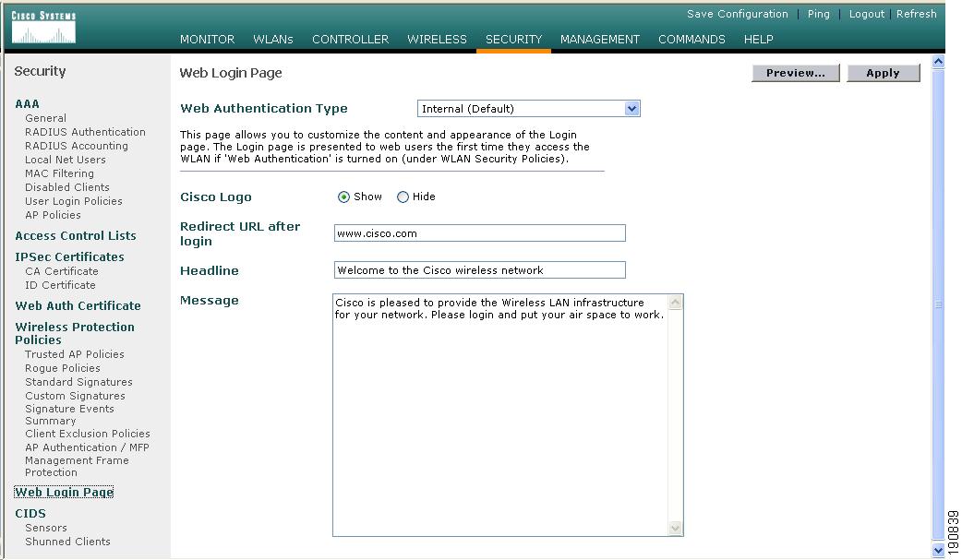Image resolution: width=962 pixels, height=560 pixels.
Task: Open Web Auth Certificate page
Action: 78,305
